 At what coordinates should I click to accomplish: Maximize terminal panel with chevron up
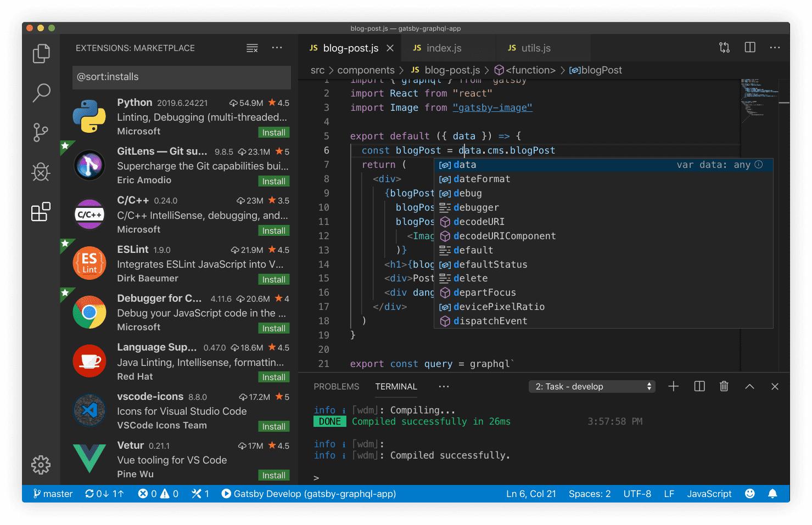(x=749, y=387)
